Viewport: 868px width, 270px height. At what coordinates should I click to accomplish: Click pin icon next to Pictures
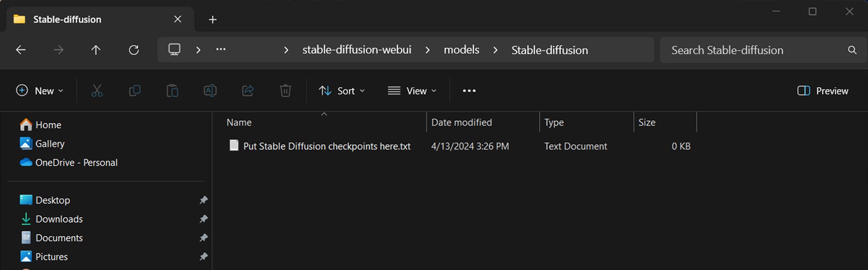tap(203, 257)
